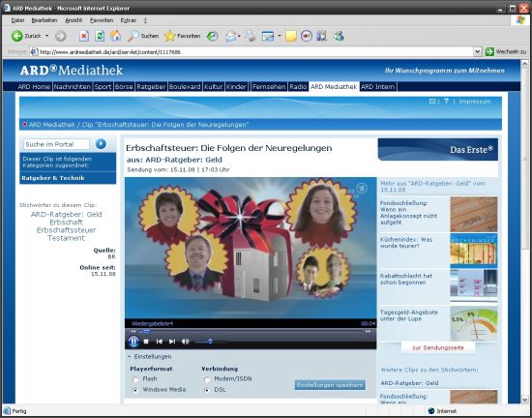Stop the video player

(146, 342)
